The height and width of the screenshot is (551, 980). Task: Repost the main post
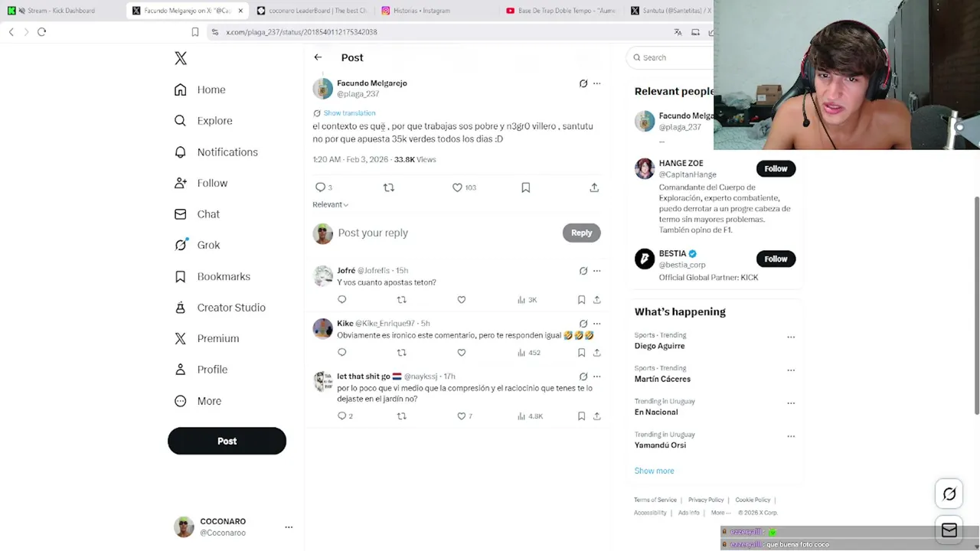tap(389, 187)
